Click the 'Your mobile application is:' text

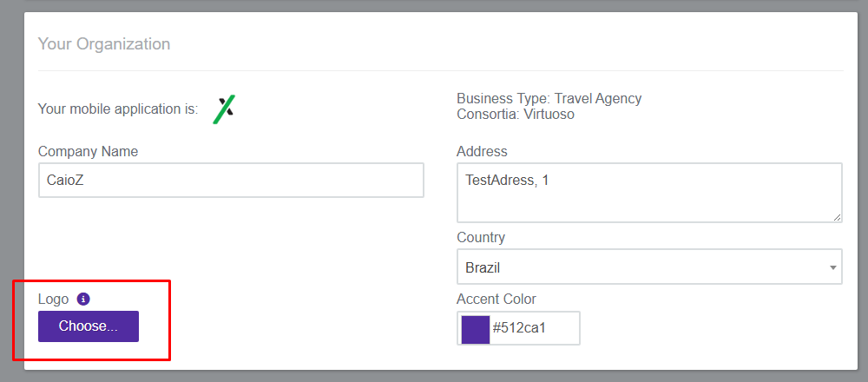click(118, 109)
